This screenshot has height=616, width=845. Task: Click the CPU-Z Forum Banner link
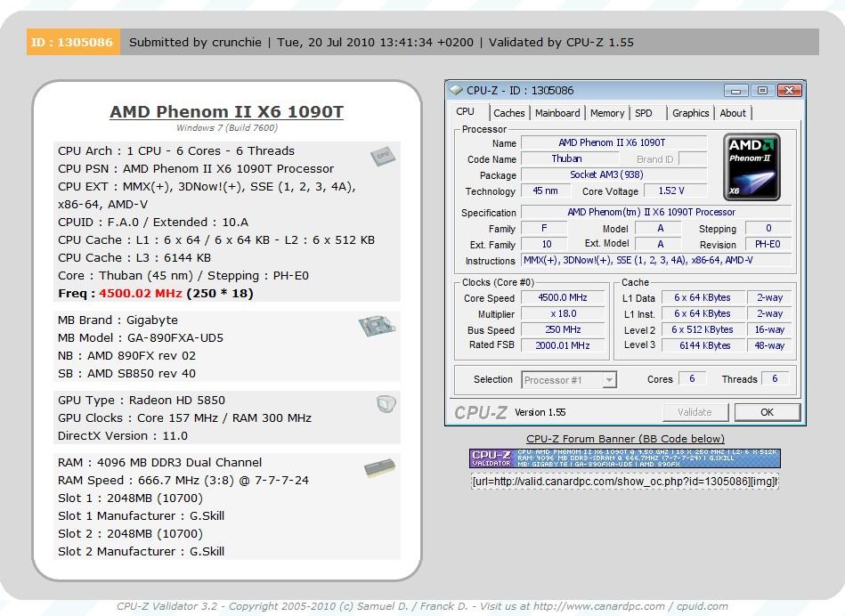[x=625, y=439]
